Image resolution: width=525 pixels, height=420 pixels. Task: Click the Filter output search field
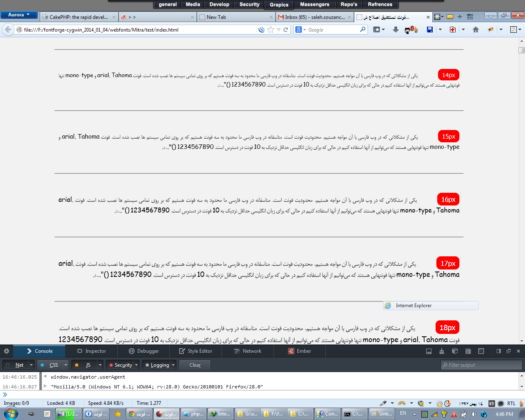tap(481, 365)
